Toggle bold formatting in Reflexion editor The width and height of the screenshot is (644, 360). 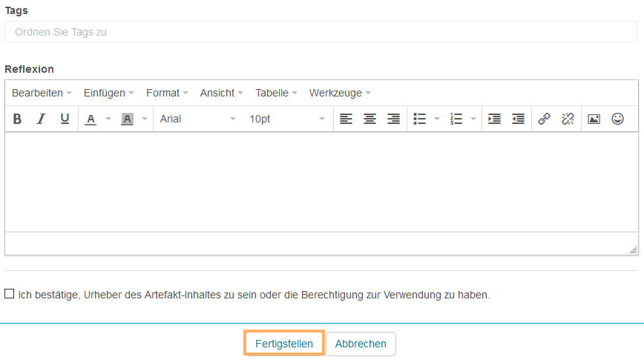[x=17, y=119]
